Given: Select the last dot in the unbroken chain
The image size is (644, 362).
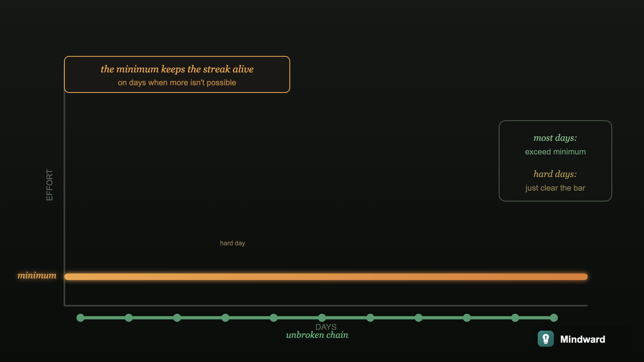Looking at the screenshot, I should tap(553, 317).
